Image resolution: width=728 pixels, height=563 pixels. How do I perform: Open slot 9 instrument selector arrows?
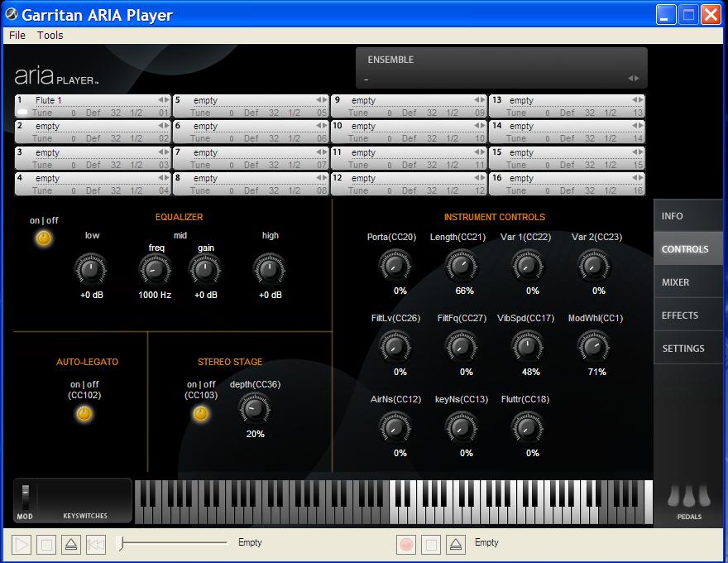click(x=480, y=100)
